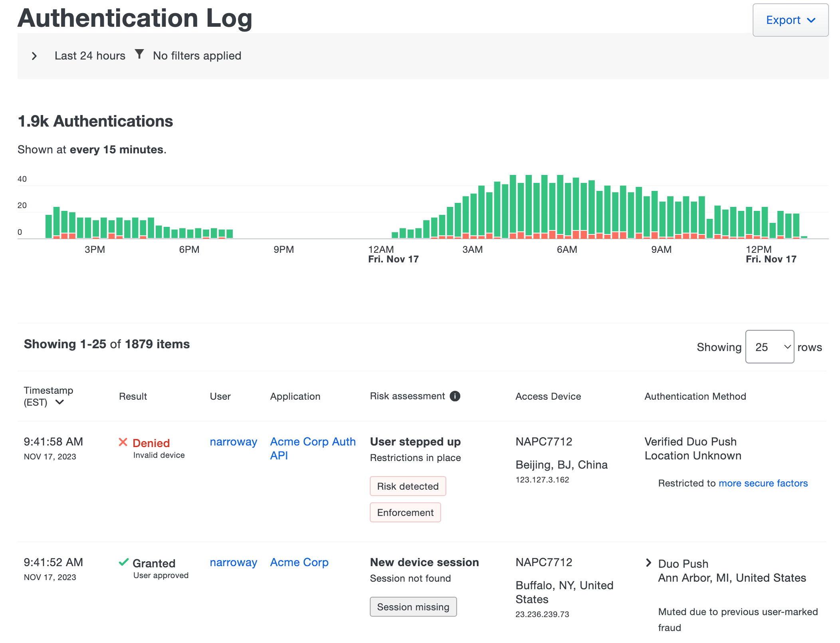The width and height of the screenshot is (840, 643).
Task: Expand the filters panel chevron
Action: pyautogui.click(x=34, y=56)
